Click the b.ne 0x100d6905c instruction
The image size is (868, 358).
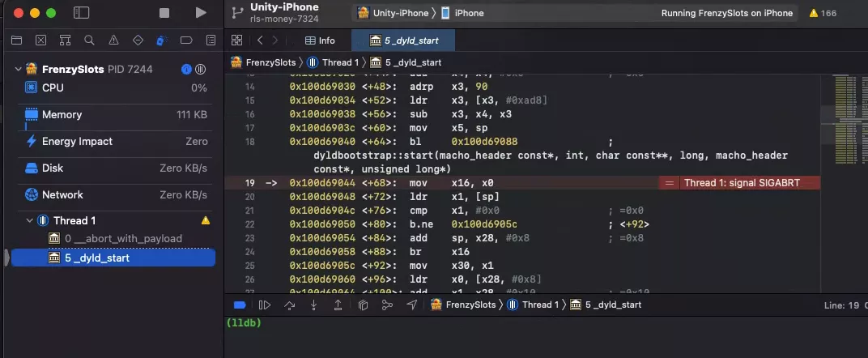coord(463,224)
